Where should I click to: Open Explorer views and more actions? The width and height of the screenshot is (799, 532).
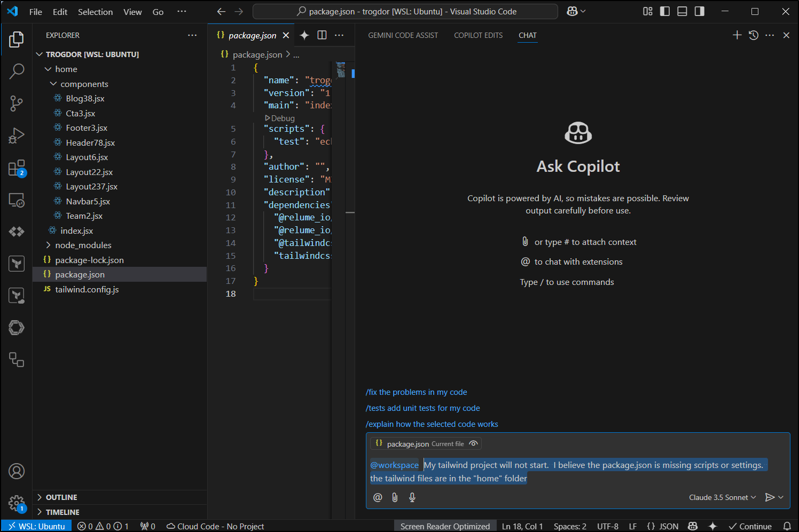(192, 35)
